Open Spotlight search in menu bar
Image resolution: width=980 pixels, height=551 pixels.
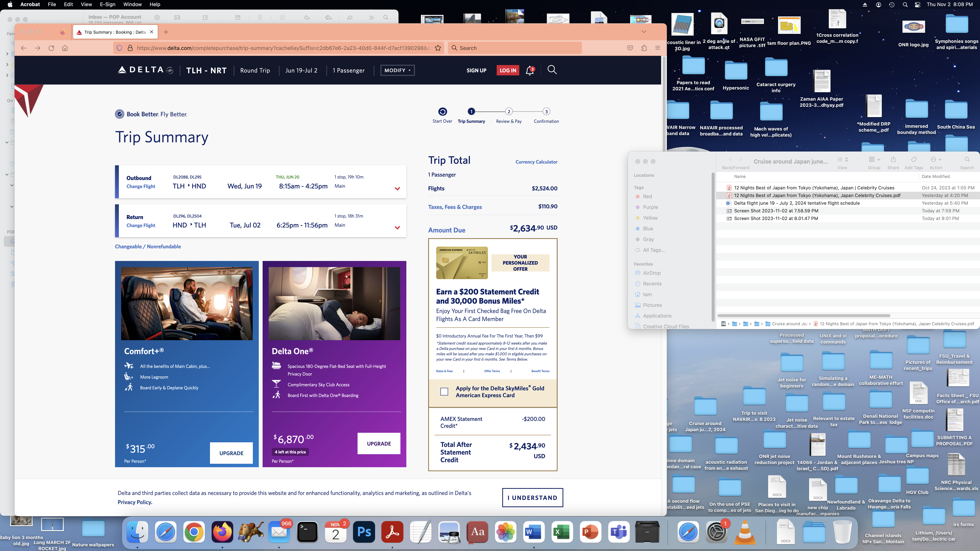(x=905, y=5)
